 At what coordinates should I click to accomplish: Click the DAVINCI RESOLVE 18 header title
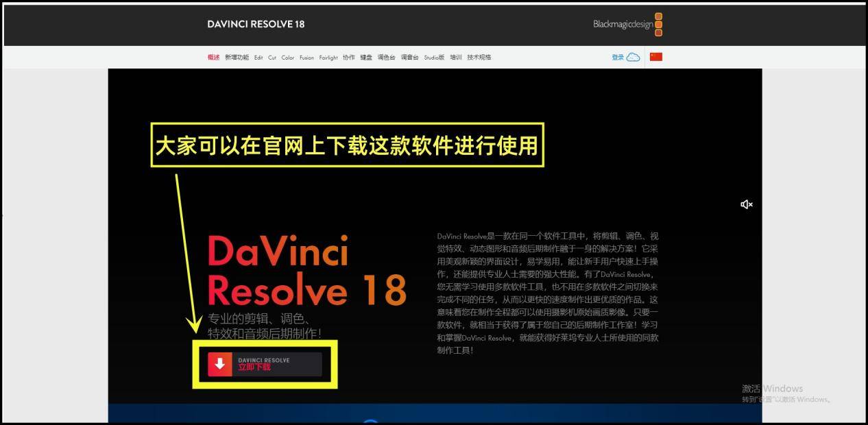pyautogui.click(x=256, y=24)
